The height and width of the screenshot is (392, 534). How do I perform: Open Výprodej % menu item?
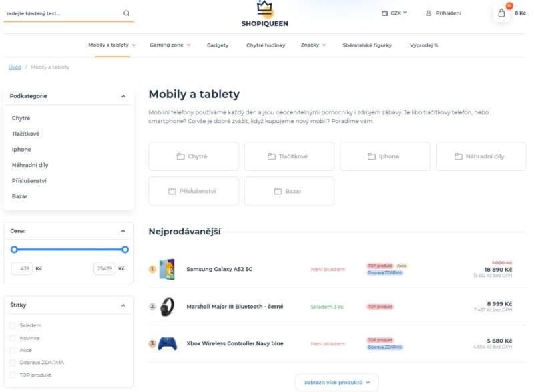(x=424, y=45)
